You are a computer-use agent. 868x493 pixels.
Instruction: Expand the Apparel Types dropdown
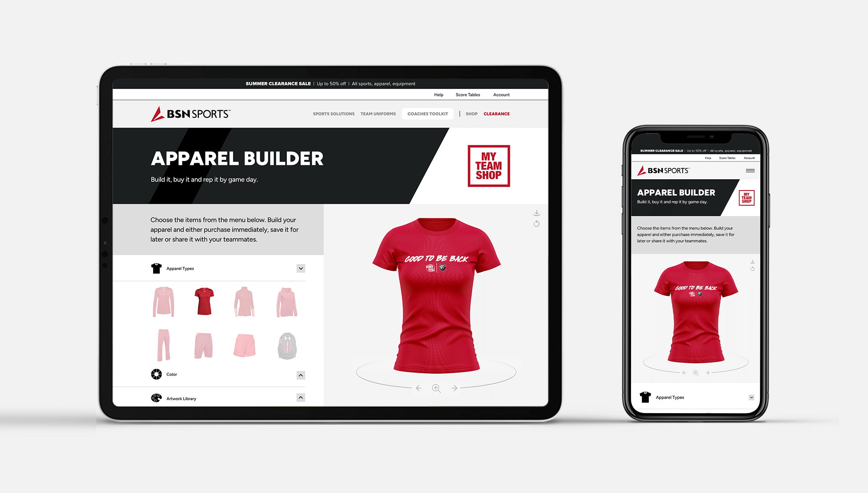[x=302, y=268]
